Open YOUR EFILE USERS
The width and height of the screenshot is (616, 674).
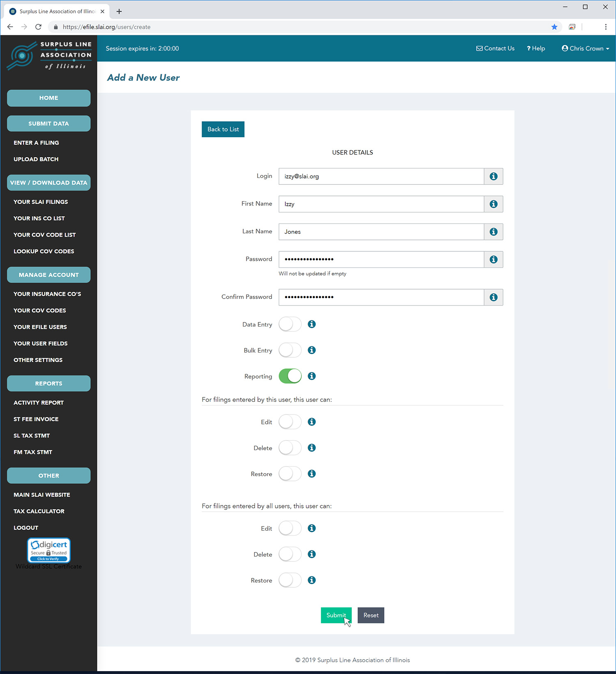point(40,327)
